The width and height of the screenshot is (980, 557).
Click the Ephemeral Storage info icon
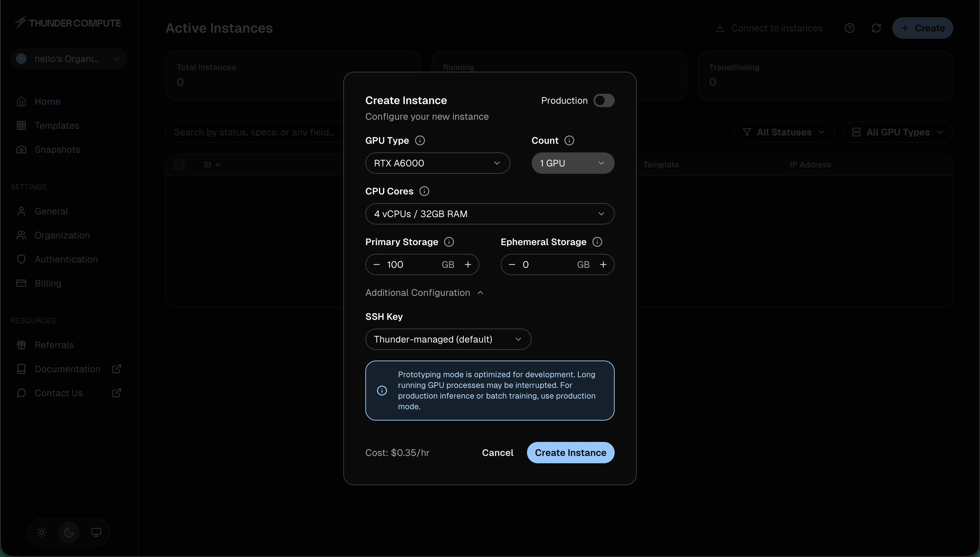pos(597,242)
